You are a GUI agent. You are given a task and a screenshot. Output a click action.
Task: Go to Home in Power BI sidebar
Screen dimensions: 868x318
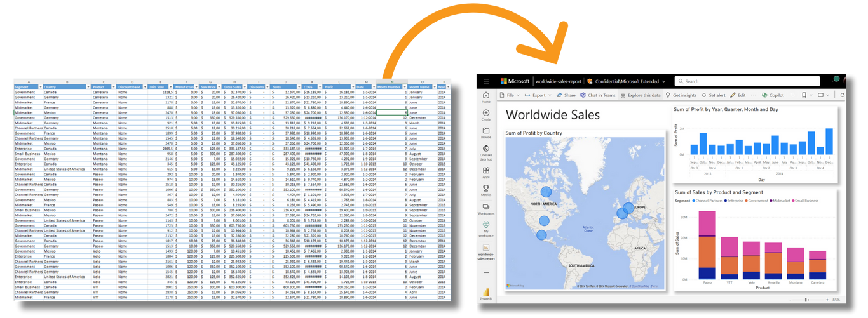[485, 97]
